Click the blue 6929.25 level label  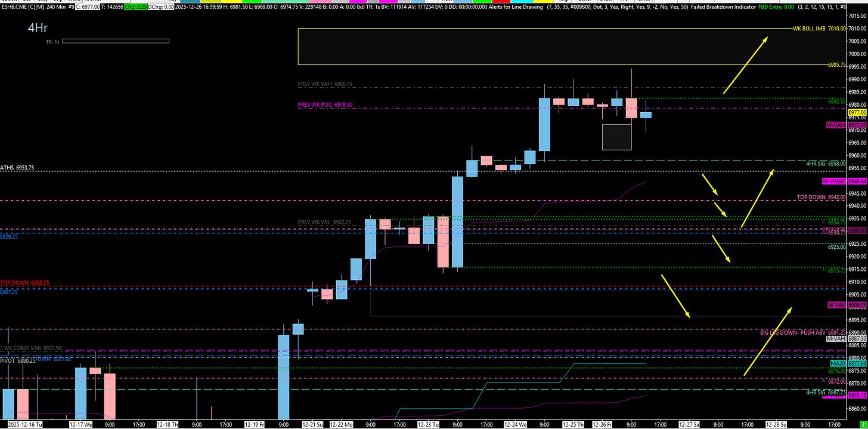[9, 236]
